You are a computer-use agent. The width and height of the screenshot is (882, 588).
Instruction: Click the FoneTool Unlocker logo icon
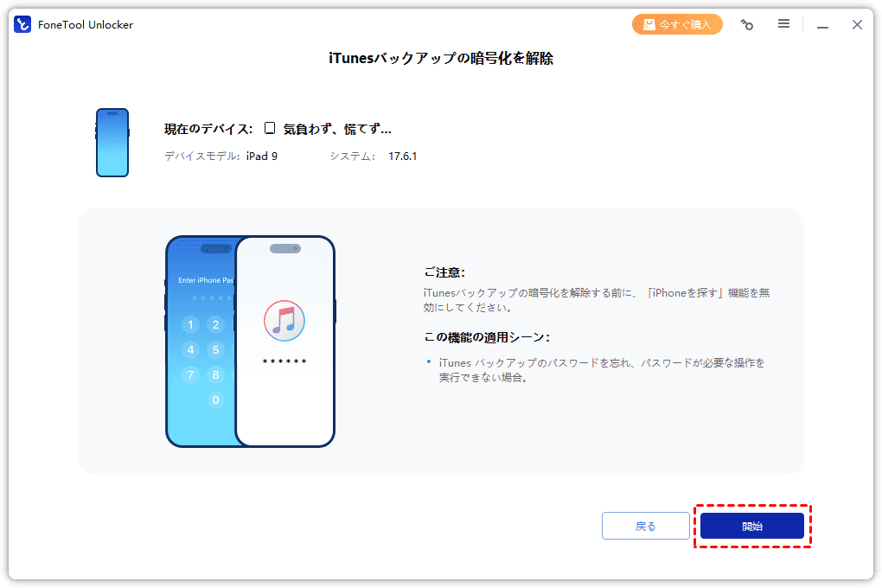[x=22, y=25]
